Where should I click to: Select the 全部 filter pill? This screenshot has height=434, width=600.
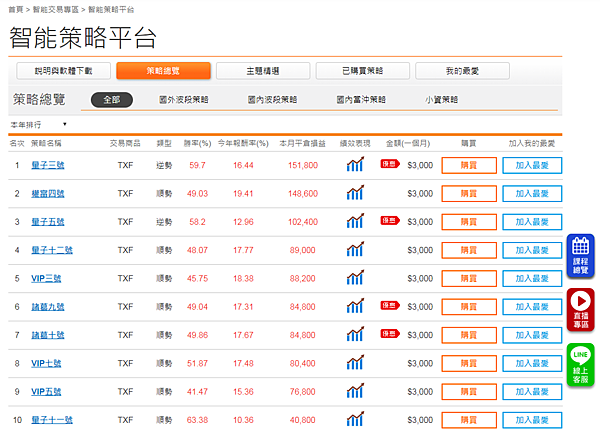point(112,100)
